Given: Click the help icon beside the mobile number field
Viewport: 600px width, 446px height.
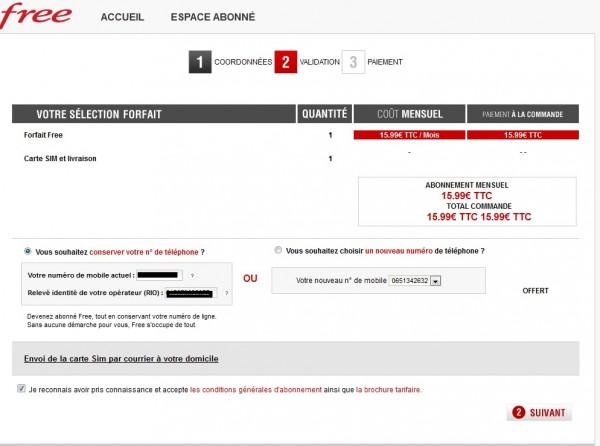Looking at the screenshot, I should coord(192,275).
